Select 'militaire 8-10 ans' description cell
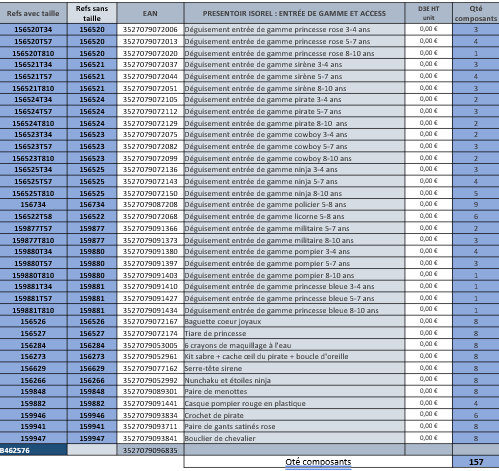This screenshot has height=471, width=499. pyautogui.click(x=294, y=240)
